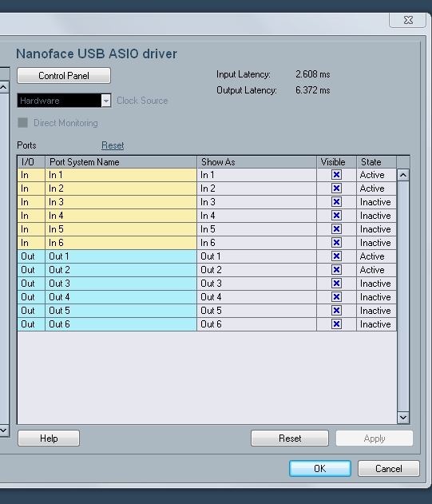Toggle the Visible checkbox for In 6
Image resolution: width=432 pixels, height=504 pixels.
point(336,243)
